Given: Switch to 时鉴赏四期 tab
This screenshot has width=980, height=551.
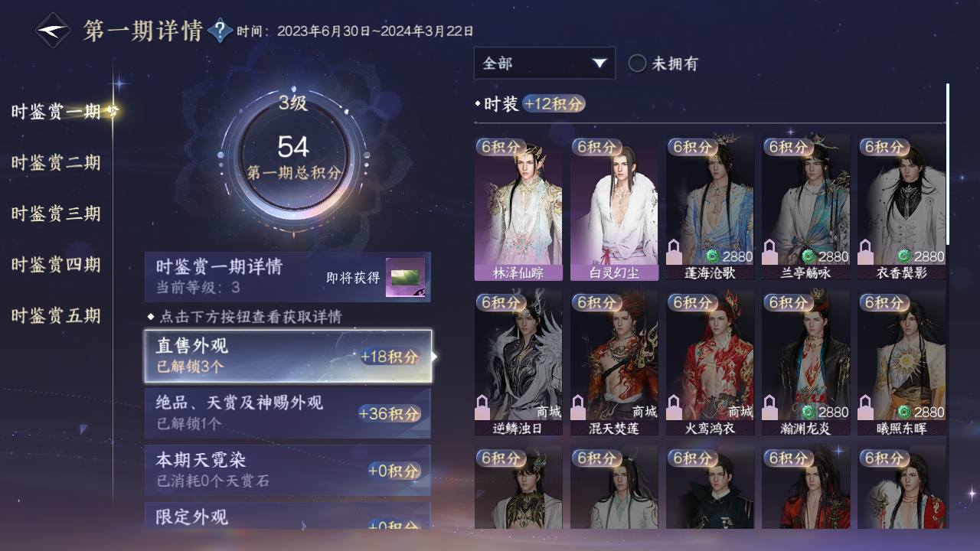Looking at the screenshot, I should (56, 265).
